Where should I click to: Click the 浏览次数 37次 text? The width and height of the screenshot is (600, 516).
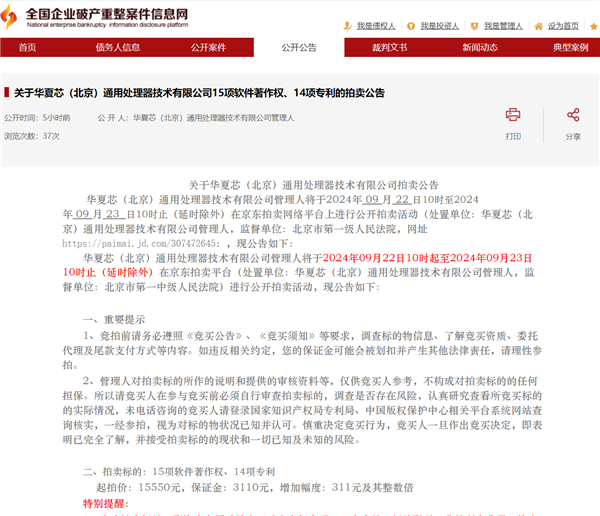coord(32,136)
